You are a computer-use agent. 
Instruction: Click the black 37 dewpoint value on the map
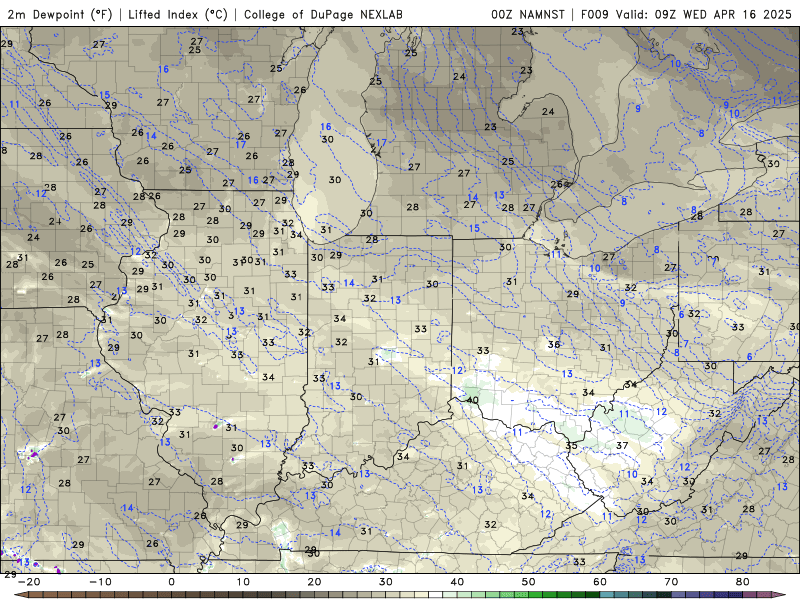click(x=621, y=445)
